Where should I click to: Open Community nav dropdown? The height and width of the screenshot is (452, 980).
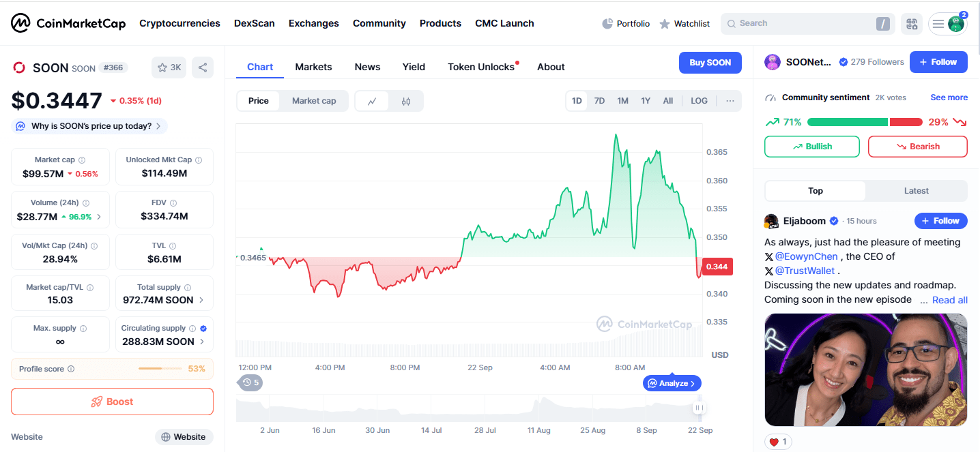coord(379,23)
